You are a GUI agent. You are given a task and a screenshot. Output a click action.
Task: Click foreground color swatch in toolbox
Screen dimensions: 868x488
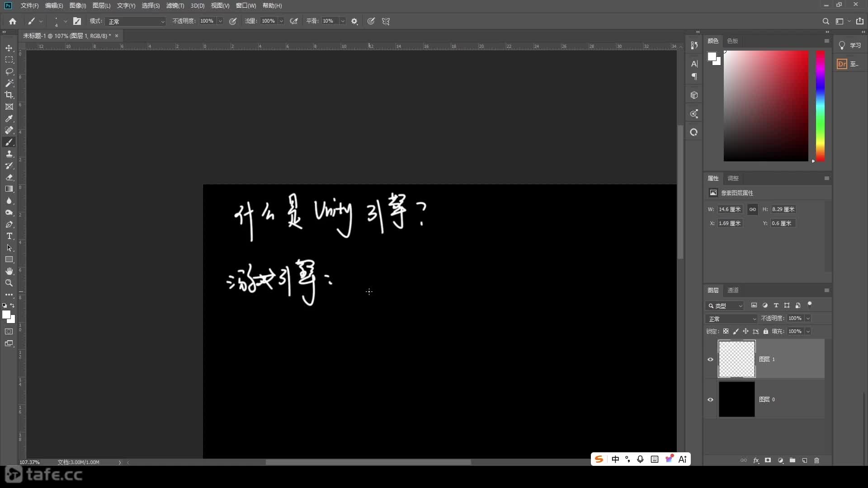pyautogui.click(x=6, y=315)
